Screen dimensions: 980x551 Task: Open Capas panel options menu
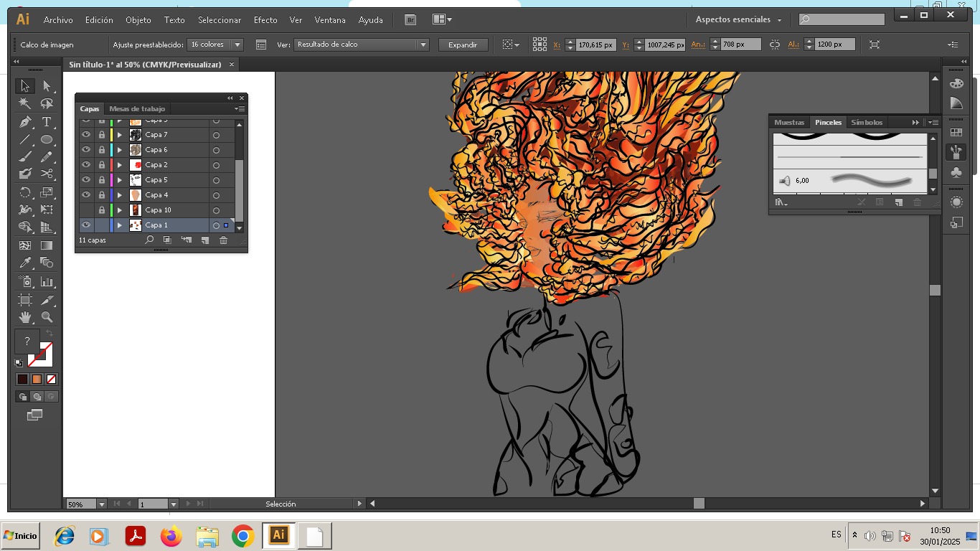240,109
